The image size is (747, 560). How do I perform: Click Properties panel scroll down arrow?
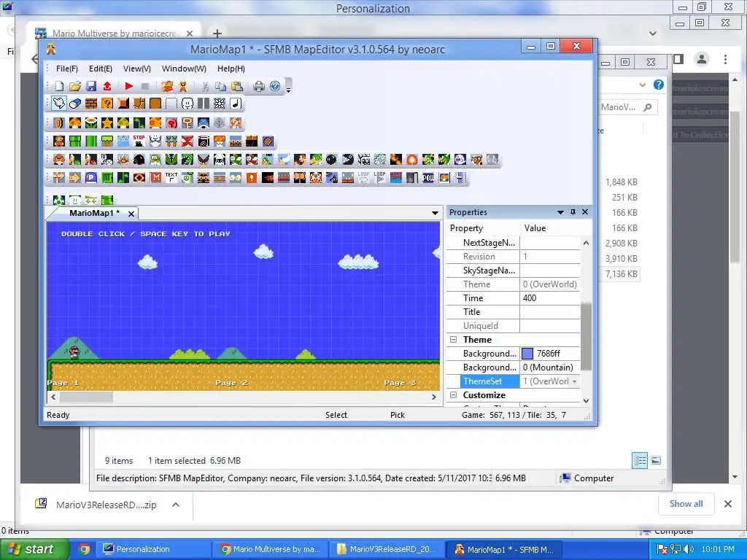tap(587, 401)
